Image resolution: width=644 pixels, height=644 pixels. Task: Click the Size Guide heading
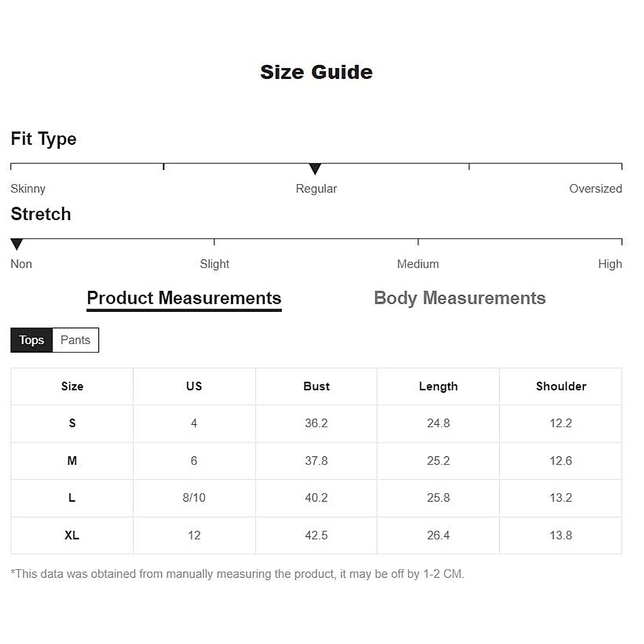click(316, 72)
